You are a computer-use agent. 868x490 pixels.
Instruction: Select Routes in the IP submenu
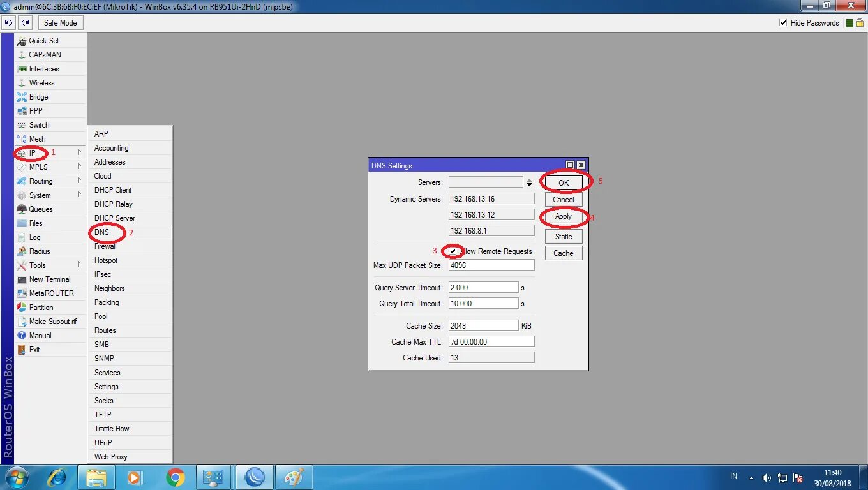tap(130, 330)
